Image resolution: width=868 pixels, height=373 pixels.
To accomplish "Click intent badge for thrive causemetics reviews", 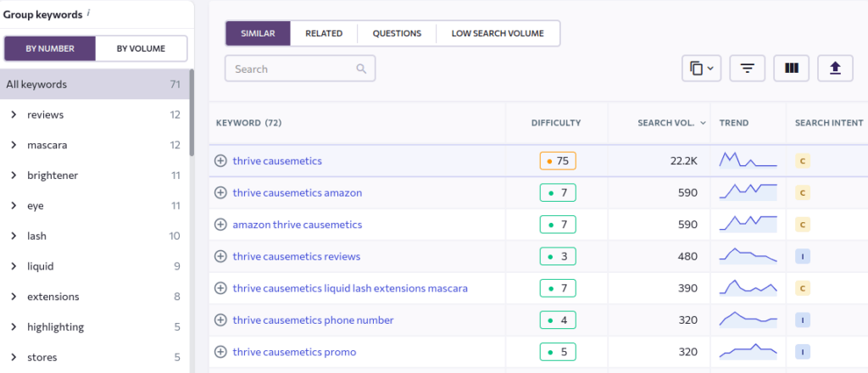I will 802,256.
